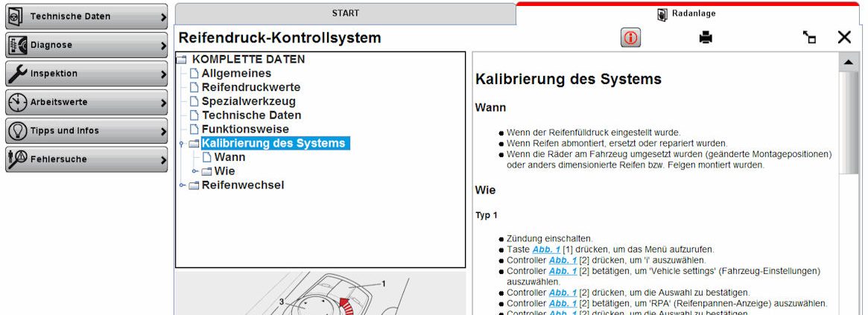
Task: Click the folder icon beside Reifenwechsel
Action: coord(194,185)
